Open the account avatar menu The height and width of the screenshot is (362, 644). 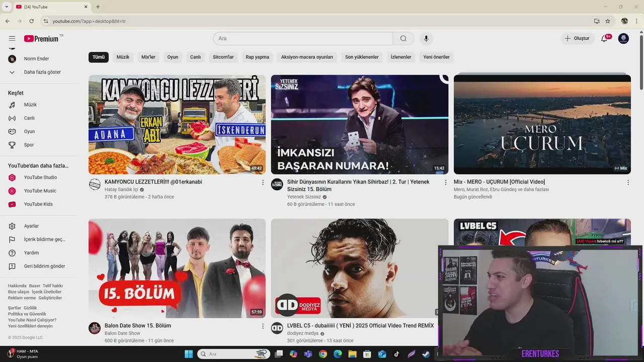pos(623,39)
